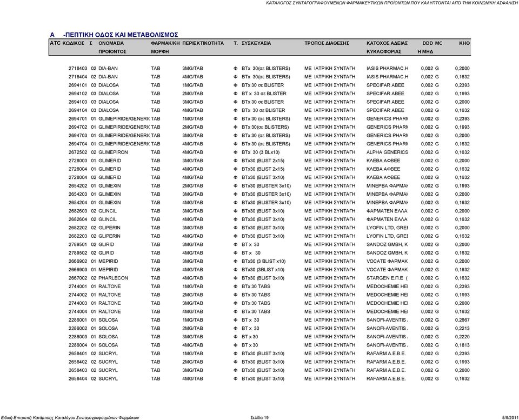Click code 2682603 GLINCIL row
Image resolution: width=519 pixels, height=420 pixels.
tap(78, 211)
